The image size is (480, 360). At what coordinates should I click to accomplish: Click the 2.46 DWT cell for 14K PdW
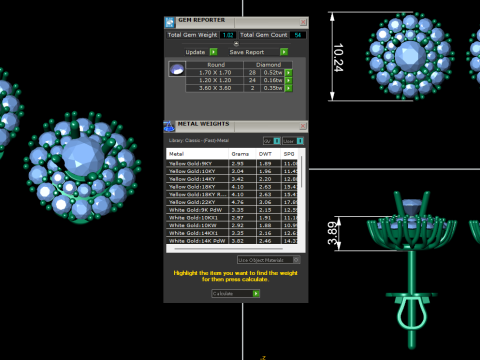[x=268, y=241]
